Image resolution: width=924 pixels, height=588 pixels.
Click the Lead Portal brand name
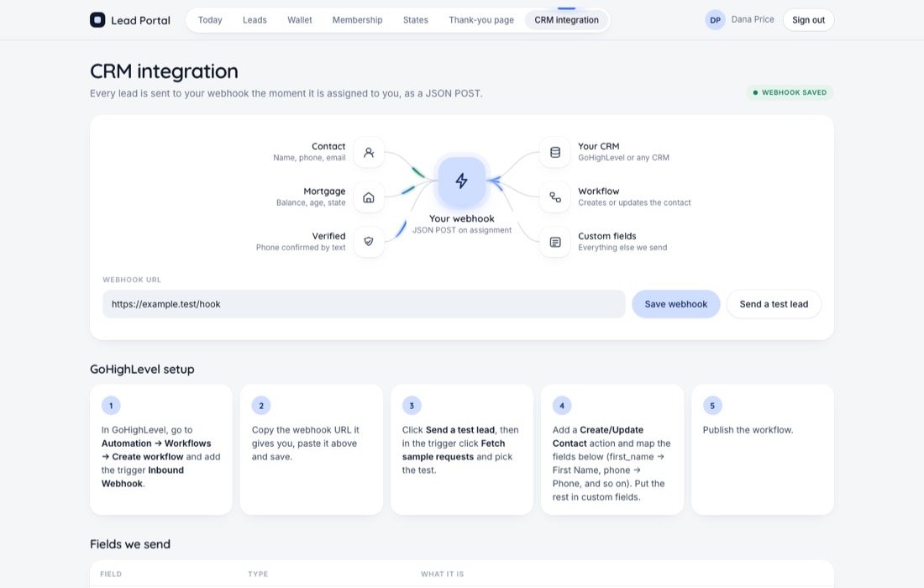(x=140, y=21)
